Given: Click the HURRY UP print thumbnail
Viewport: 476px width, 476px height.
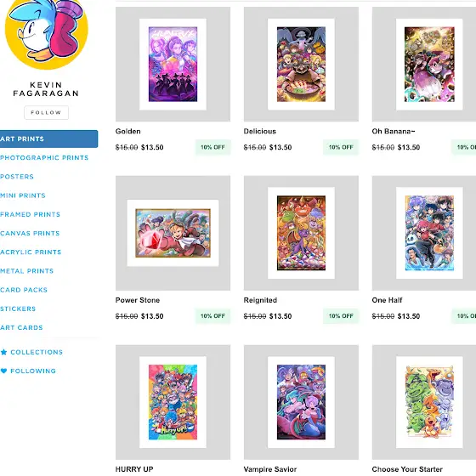Looking at the screenshot, I should point(173,402).
